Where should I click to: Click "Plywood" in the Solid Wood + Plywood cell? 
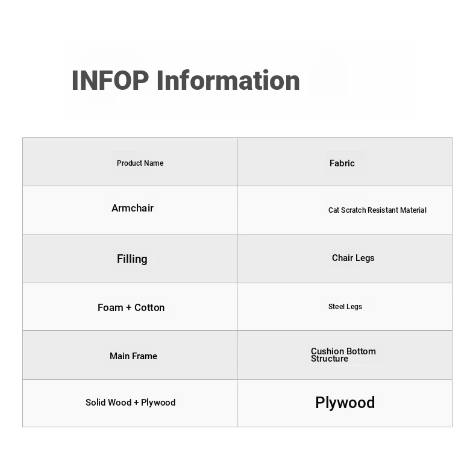[x=158, y=403]
